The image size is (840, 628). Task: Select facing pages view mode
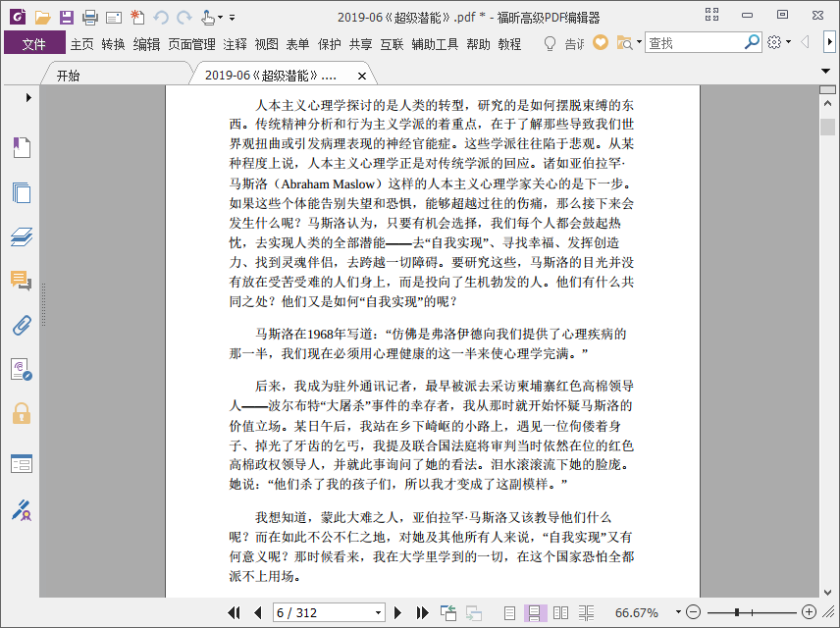[x=561, y=612]
